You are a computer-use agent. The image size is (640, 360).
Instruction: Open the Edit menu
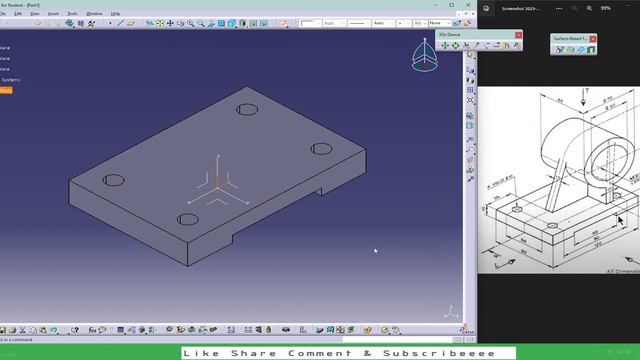(18, 13)
